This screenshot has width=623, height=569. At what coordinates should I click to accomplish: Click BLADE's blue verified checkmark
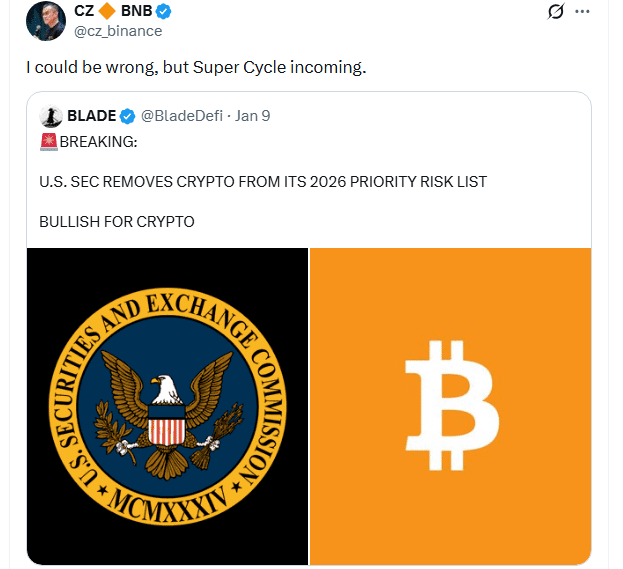[129, 115]
